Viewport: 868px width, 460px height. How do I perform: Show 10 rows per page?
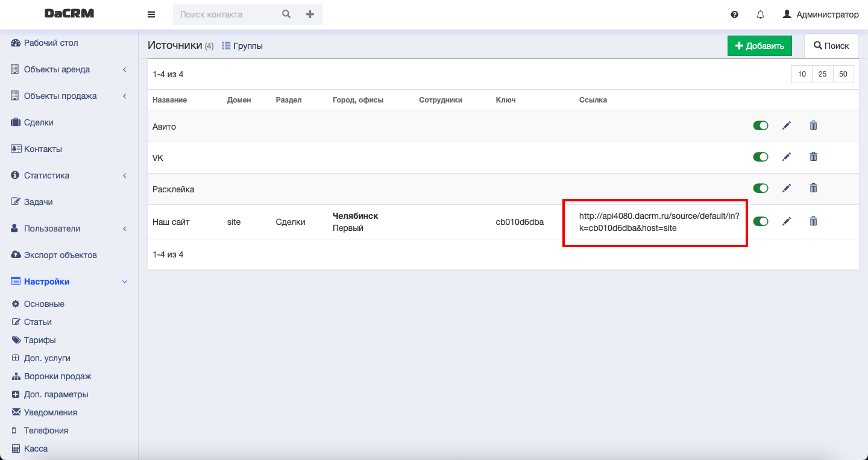point(802,74)
